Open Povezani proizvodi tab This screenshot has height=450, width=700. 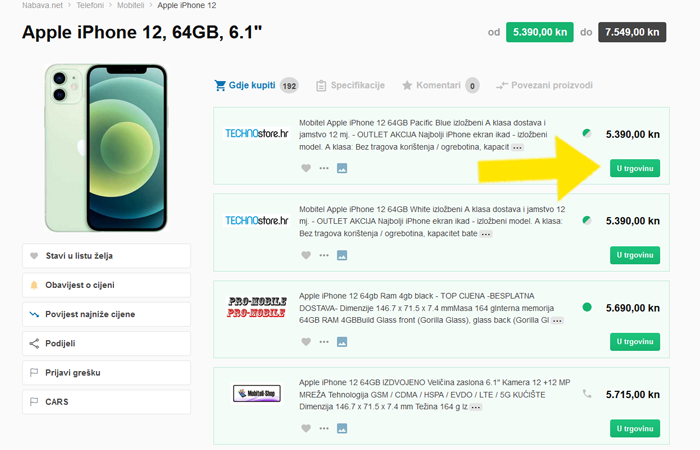point(544,85)
